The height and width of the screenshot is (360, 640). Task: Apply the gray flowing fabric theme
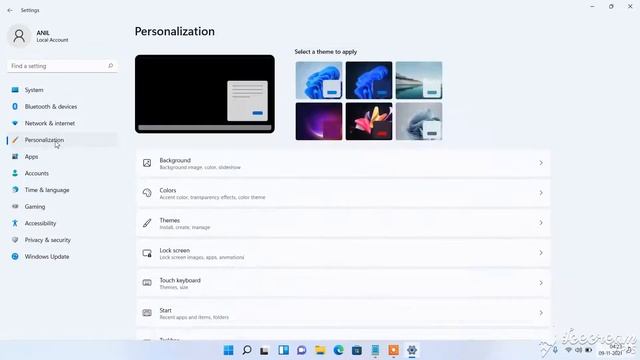click(x=419, y=121)
